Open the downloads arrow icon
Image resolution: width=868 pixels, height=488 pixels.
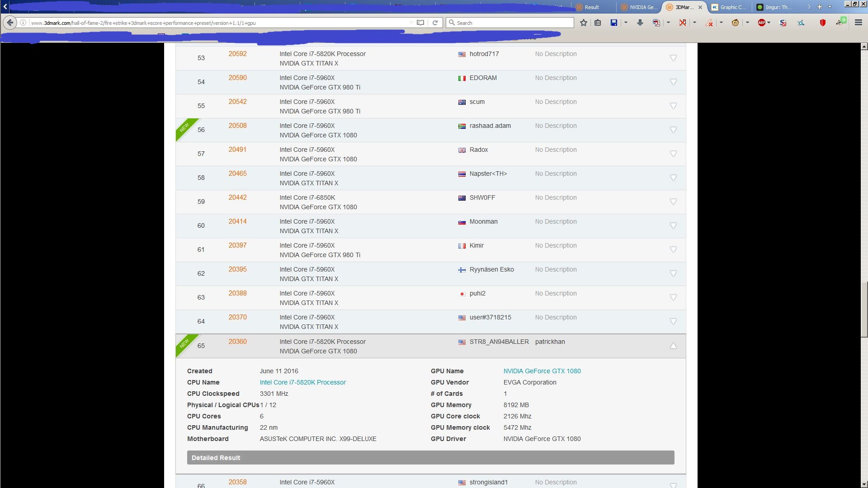pos(640,23)
